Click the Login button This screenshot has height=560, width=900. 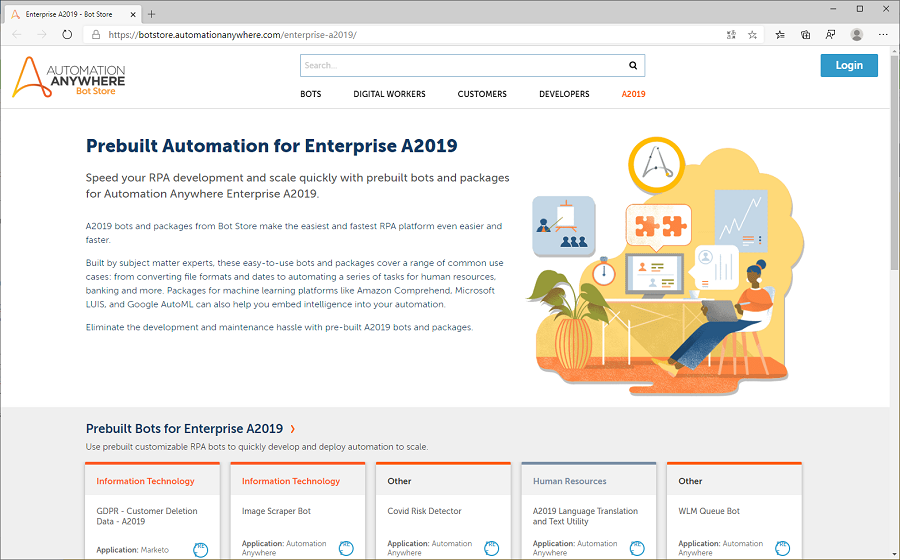[x=849, y=65]
